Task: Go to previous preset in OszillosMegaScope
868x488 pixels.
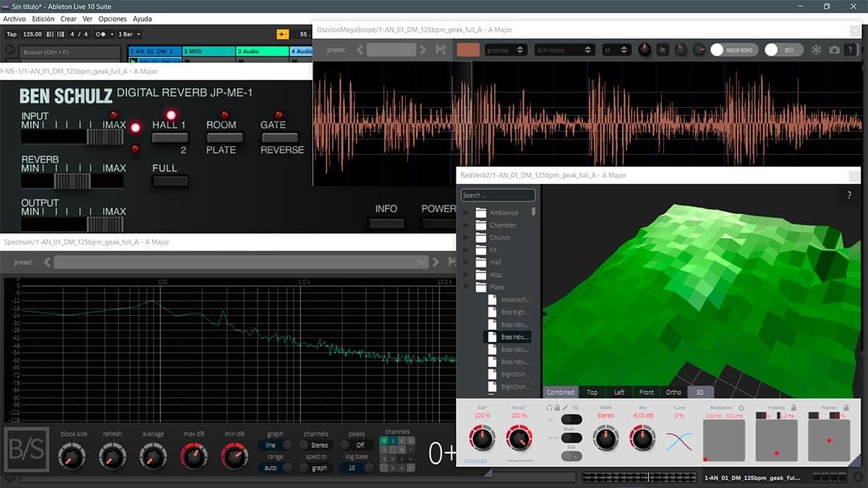Action: click(x=359, y=50)
